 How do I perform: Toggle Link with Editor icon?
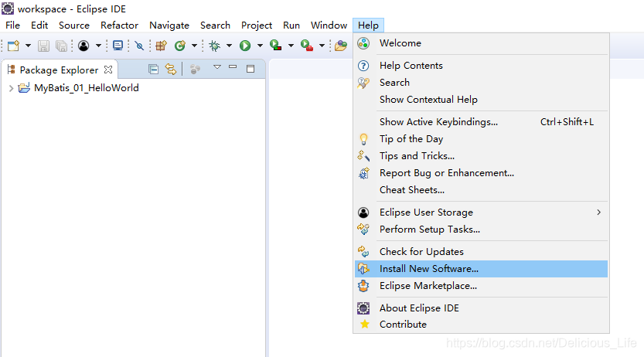pos(171,70)
